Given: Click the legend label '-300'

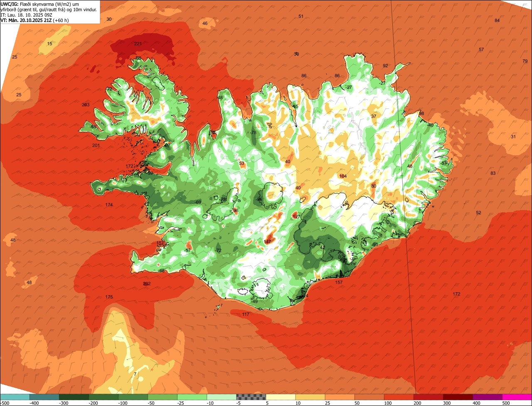Looking at the screenshot, I should [63, 403].
